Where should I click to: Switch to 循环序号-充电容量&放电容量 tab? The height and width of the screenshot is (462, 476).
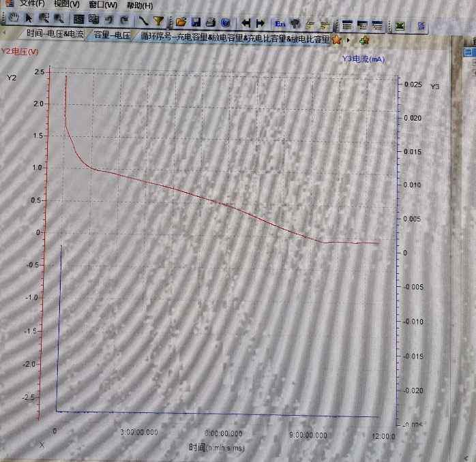click(x=235, y=37)
